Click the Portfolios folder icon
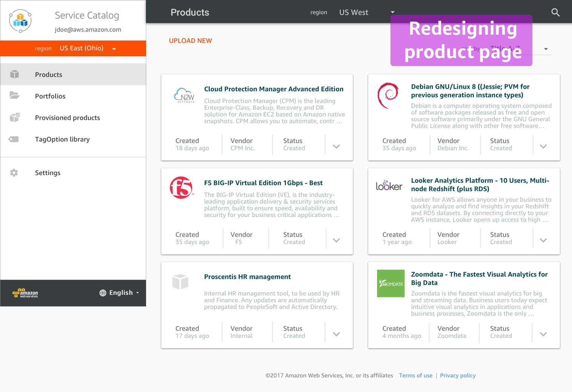Screen dimensions: 572x392 (14, 95)
